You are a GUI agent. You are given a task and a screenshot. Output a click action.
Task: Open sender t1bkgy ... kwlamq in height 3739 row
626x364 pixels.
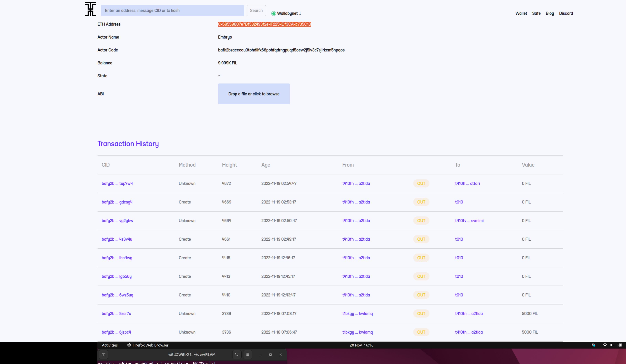tap(357, 314)
